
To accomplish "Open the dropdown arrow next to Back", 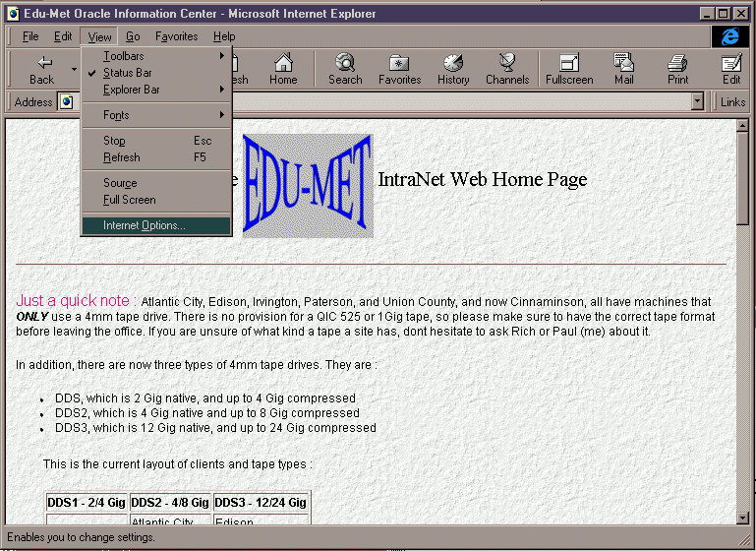I will (74, 69).
